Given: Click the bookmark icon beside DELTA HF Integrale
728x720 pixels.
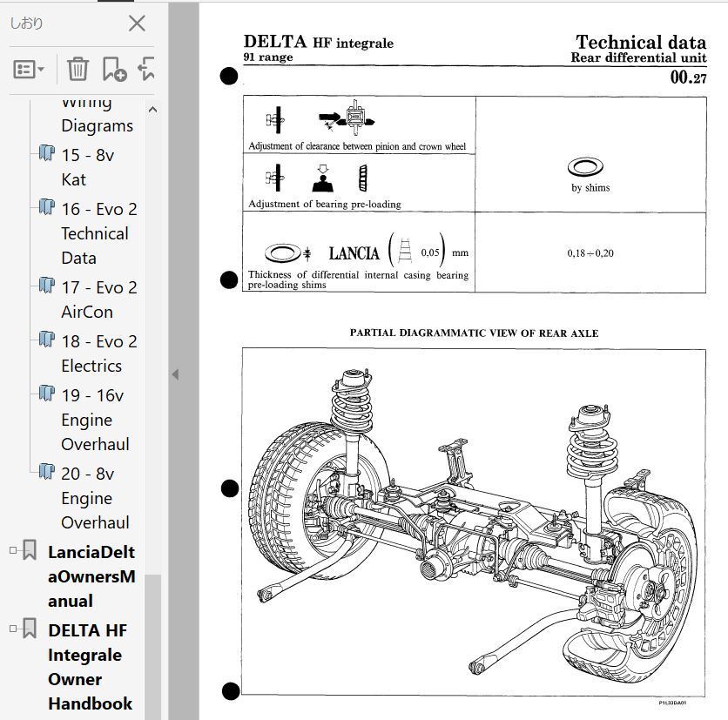Looking at the screenshot, I should (x=30, y=628).
